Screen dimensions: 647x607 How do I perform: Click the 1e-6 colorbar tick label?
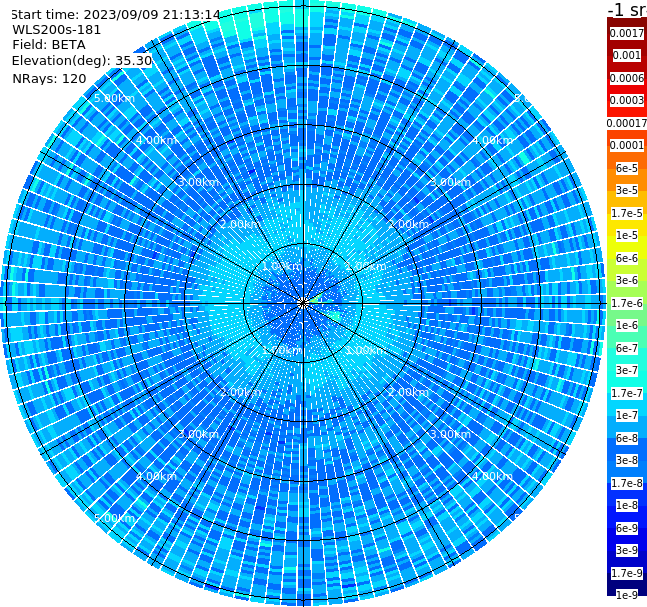(x=627, y=325)
